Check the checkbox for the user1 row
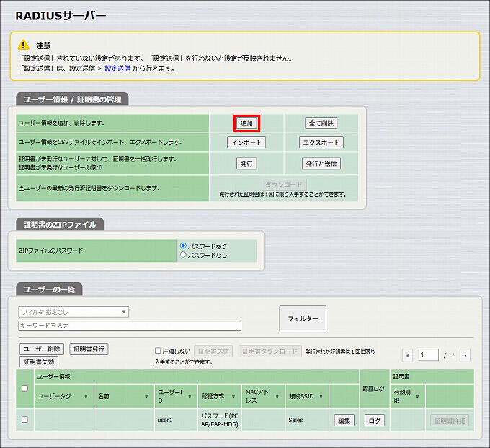The image size is (490, 448). tap(24, 420)
